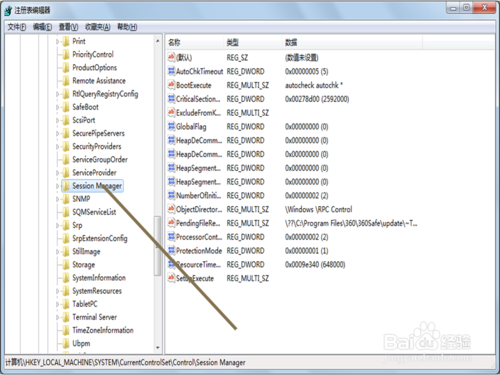Expand the StillImage key

point(57,252)
